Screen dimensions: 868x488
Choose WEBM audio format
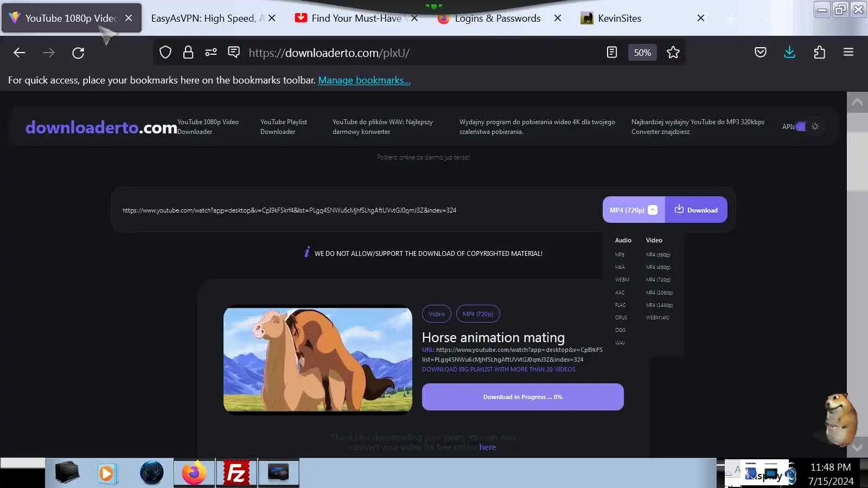point(622,280)
